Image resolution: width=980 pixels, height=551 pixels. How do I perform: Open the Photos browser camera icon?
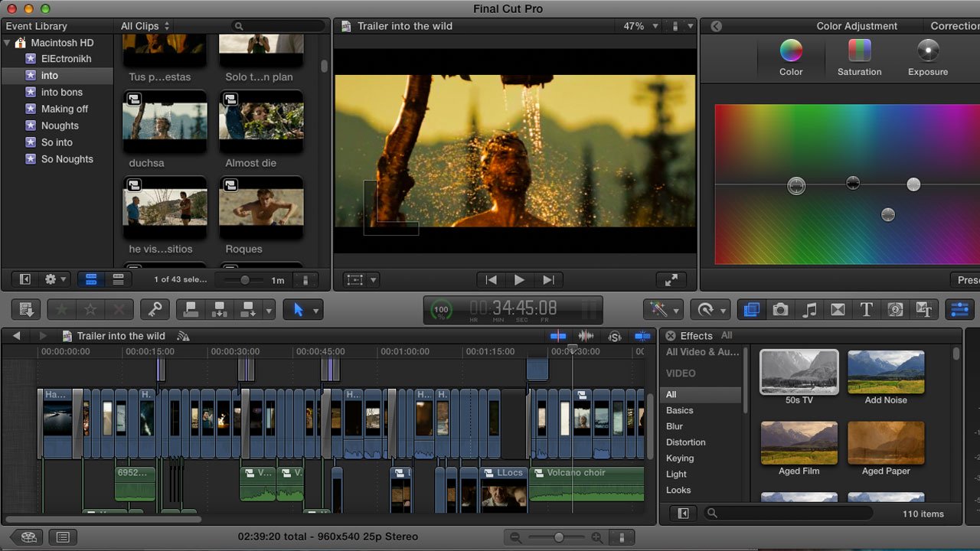(780, 309)
